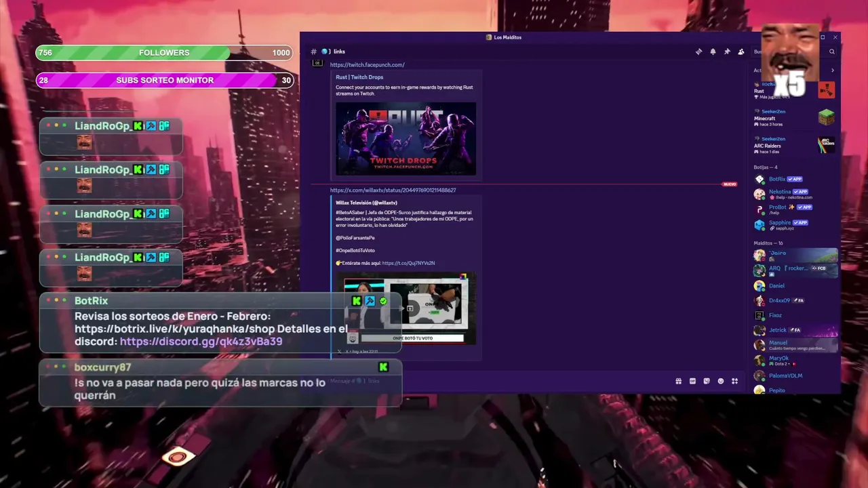
Task: Open the ONPE BOTÓ TU VOTO video thumbnail
Action: 406,309
